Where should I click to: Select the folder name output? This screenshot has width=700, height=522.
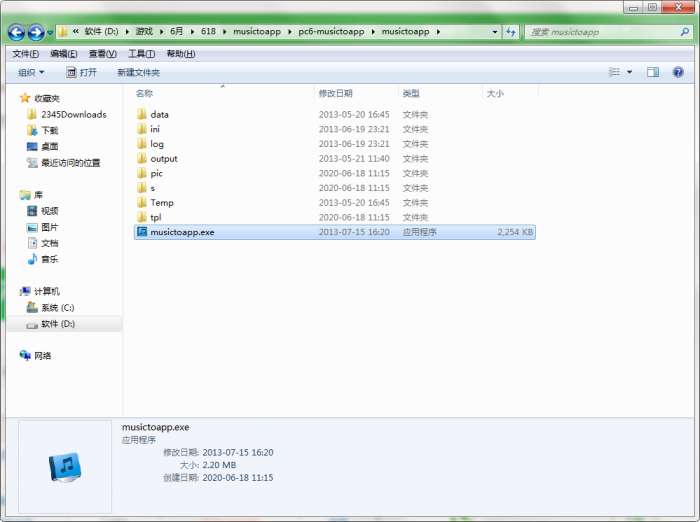tap(164, 159)
